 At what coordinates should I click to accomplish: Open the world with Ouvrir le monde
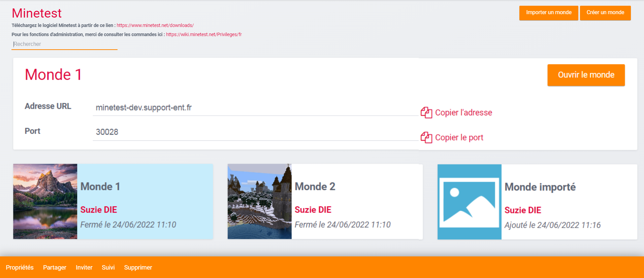point(586,75)
